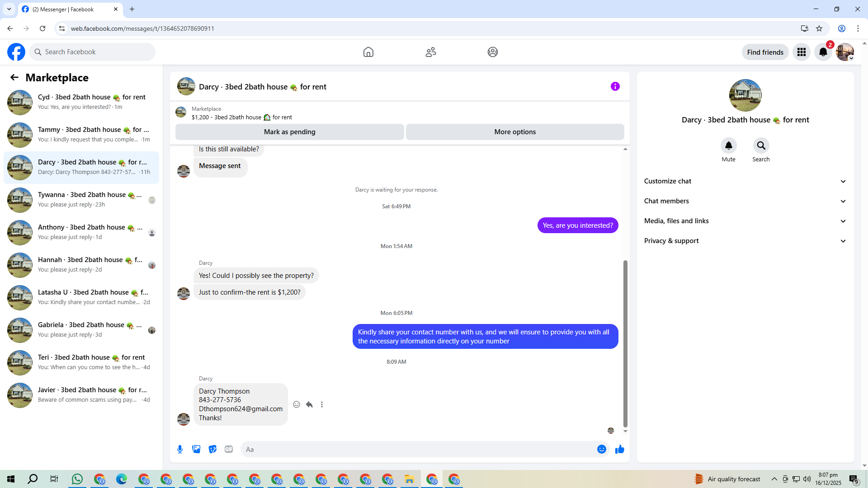Bookmark this page with star icon
Screen dimensions: 868x488
pos(819,28)
